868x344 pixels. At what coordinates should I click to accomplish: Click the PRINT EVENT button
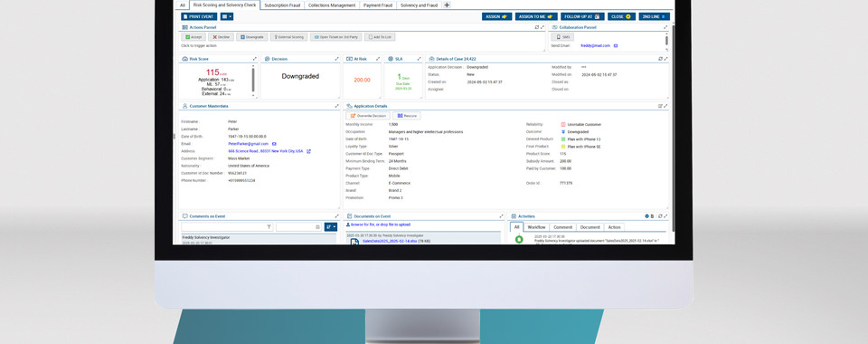(199, 16)
